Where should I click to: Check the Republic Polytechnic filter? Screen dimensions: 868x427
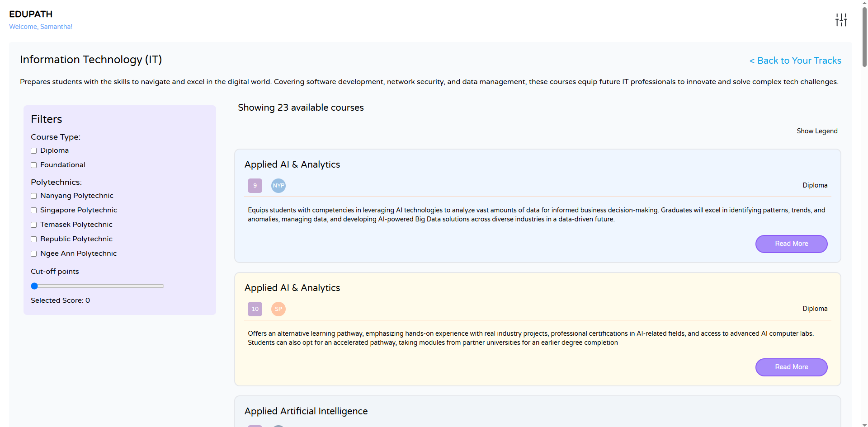34,239
